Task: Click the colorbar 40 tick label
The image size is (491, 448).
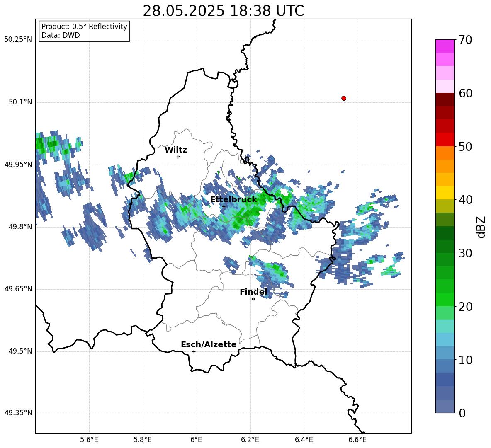Action: click(x=466, y=200)
